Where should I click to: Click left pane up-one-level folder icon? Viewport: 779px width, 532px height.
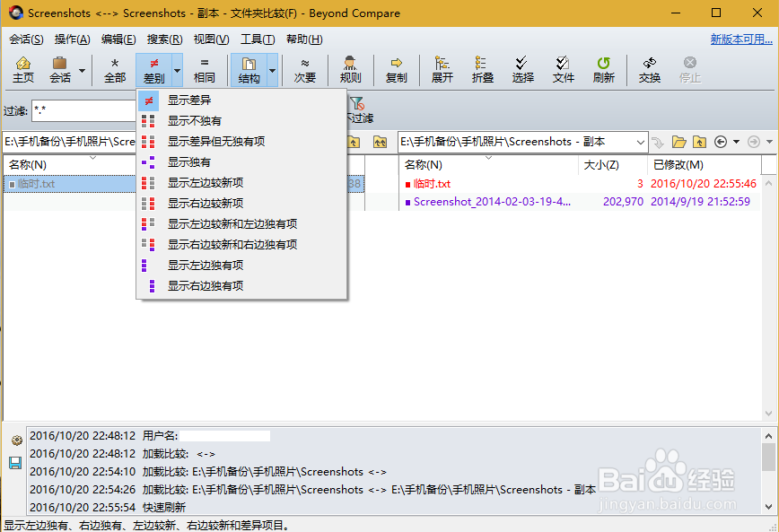click(x=354, y=142)
